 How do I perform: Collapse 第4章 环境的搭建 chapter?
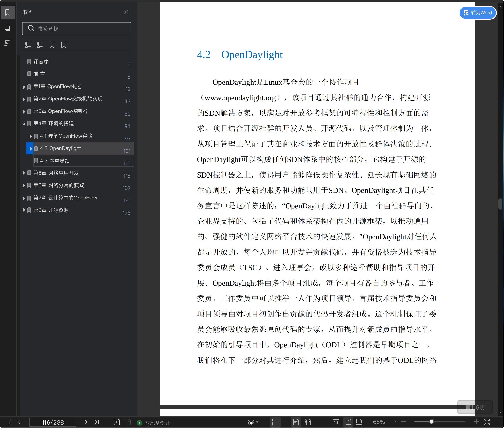(24, 124)
